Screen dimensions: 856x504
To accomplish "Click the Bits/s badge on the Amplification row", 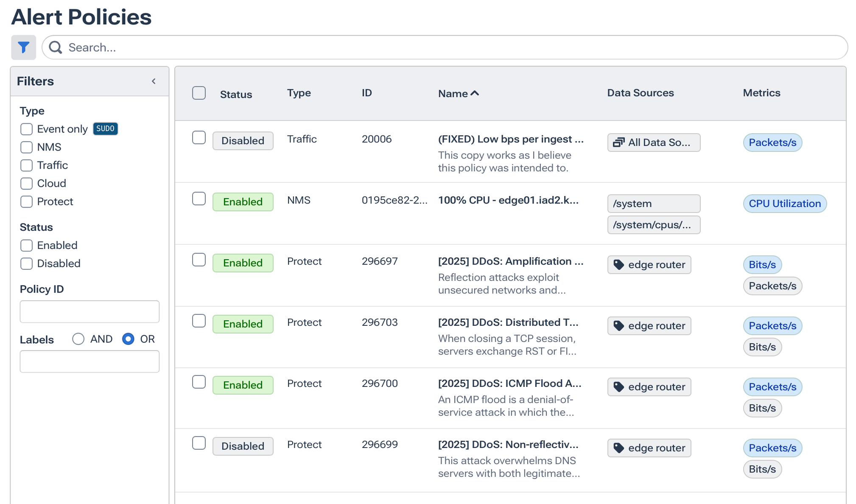I will [x=762, y=264].
